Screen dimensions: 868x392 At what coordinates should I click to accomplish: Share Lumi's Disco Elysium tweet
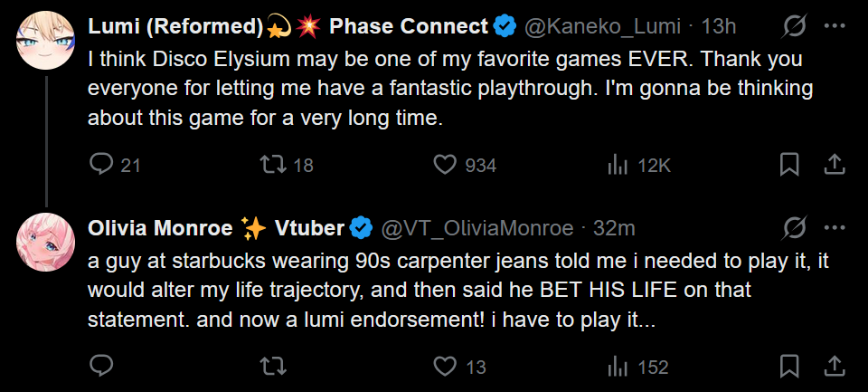coord(835,165)
